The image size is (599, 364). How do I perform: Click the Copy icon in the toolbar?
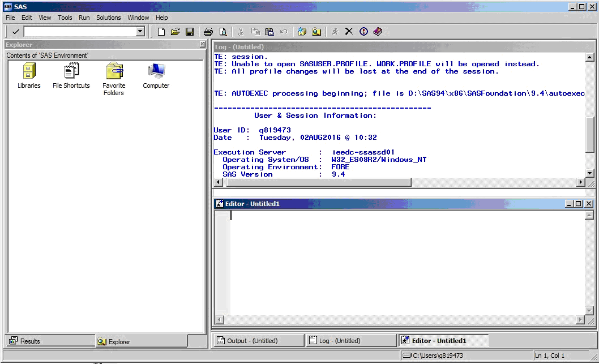[255, 32]
